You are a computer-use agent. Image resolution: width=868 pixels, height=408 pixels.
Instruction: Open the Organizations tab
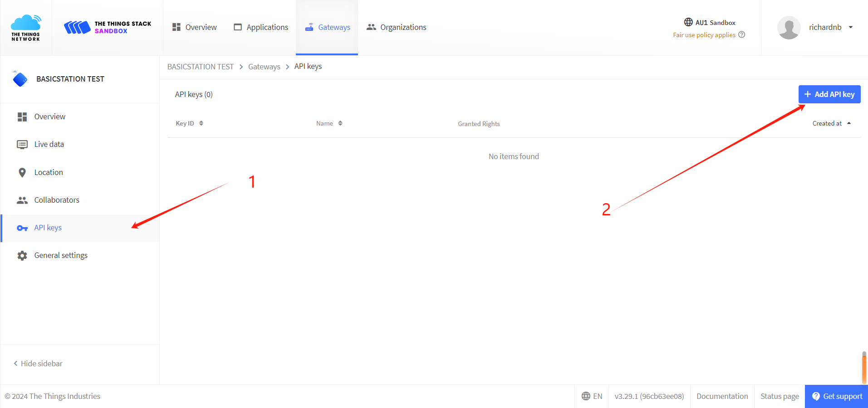coord(397,27)
